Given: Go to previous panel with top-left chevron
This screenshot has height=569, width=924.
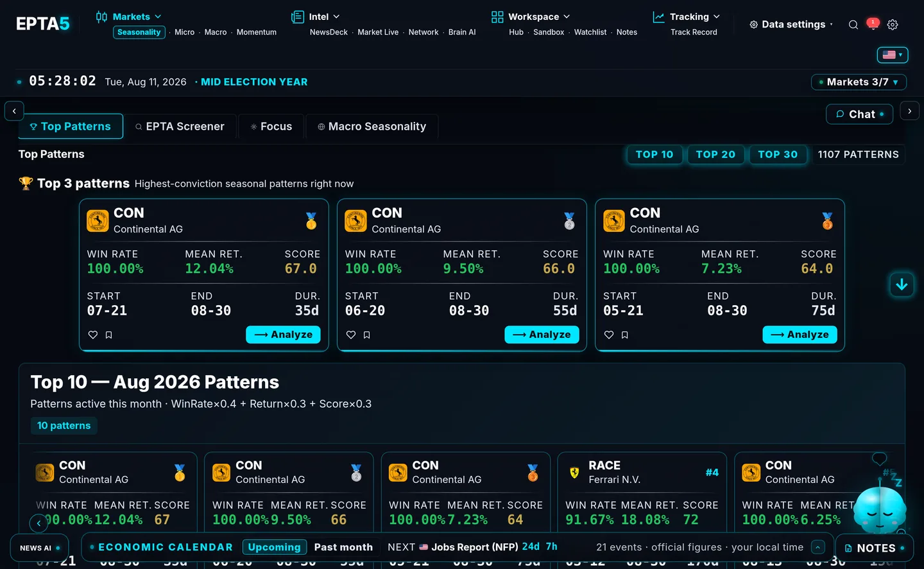Looking at the screenshot, I should pos(14,111).
